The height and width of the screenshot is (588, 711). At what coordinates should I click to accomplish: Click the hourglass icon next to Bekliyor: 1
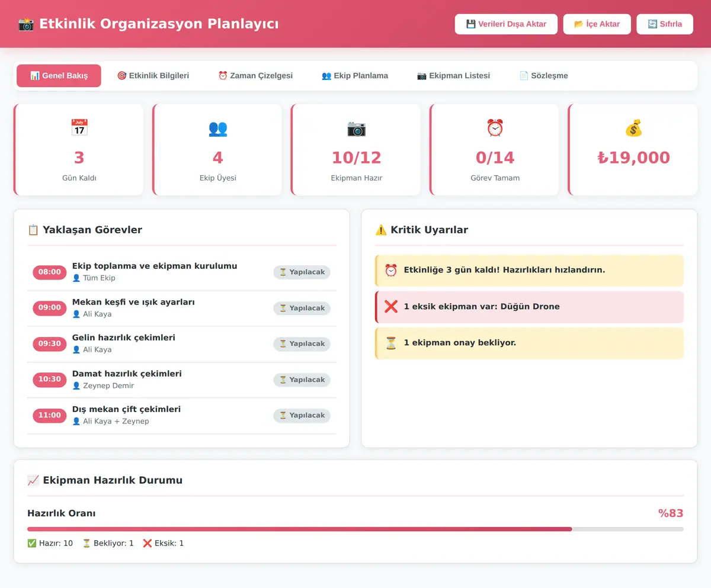coord(86,543)
